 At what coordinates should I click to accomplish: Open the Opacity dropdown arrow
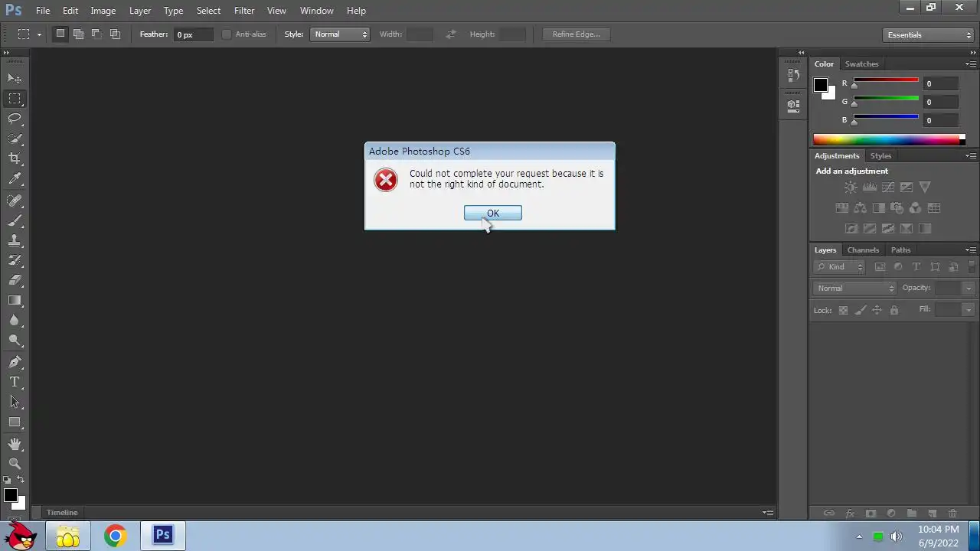coord(969,289)
